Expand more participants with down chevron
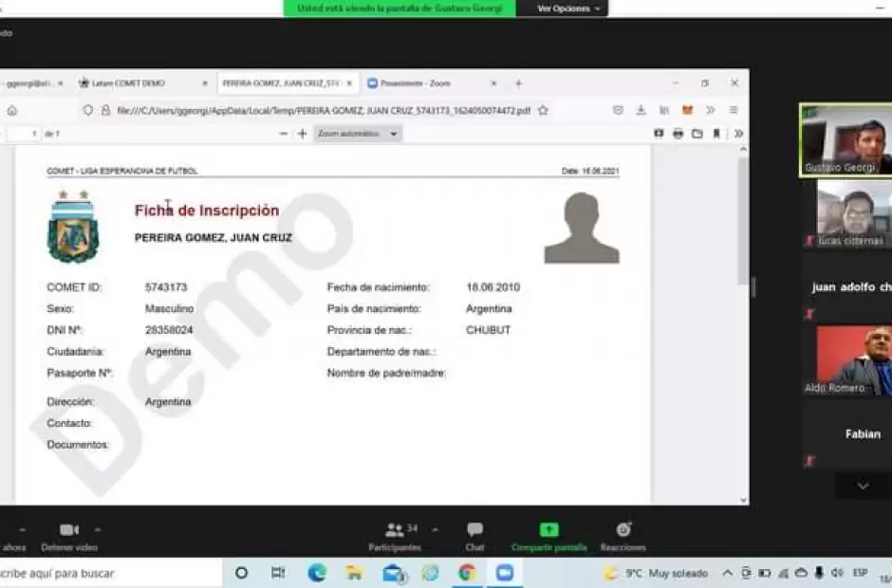The image size is (892, 588). pos(863,486)
